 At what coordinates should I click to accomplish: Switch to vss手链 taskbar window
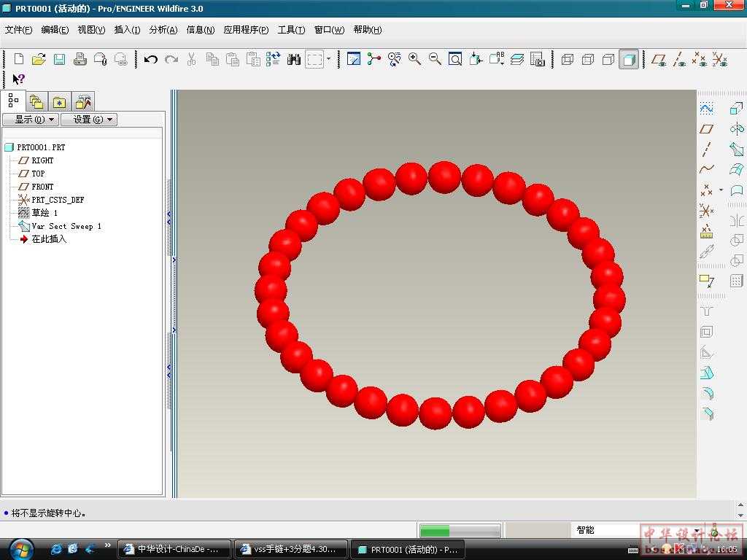[x=289, y=549]
